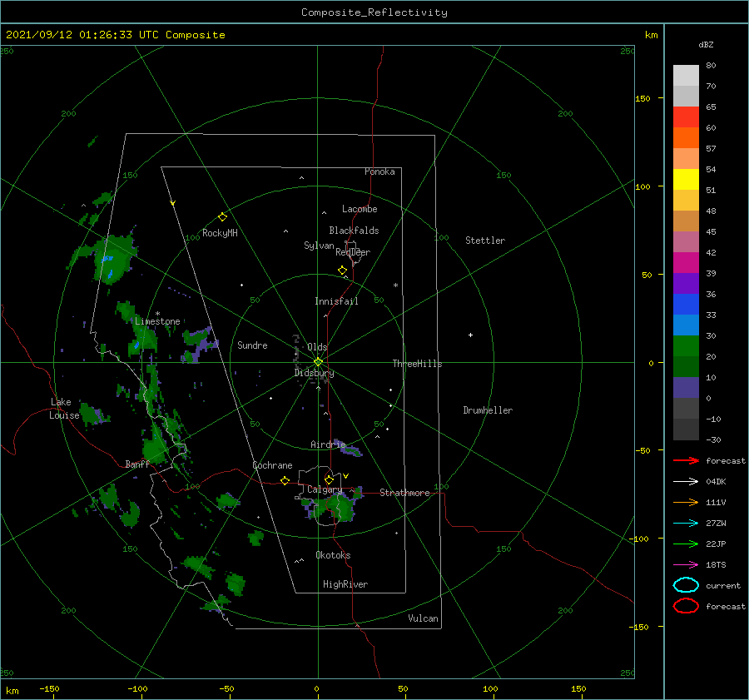Click the cyan 27ZW arrow icon
This screenshot has width=749, height=700.
pyautogui.click(x=686, y=524)
